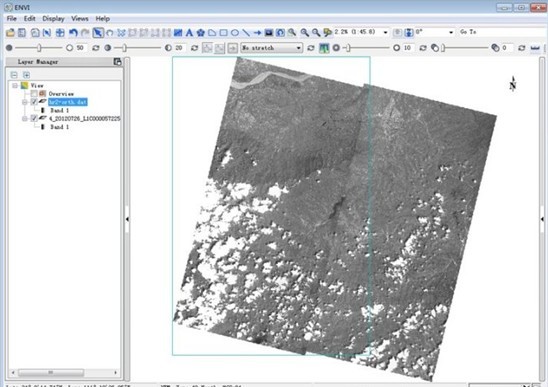Toggle the Overview checkbox in Layer Manager
Image resolution: width=548 pixels, height=387 pixels.
pyautogui.click(x=34, y=94)
